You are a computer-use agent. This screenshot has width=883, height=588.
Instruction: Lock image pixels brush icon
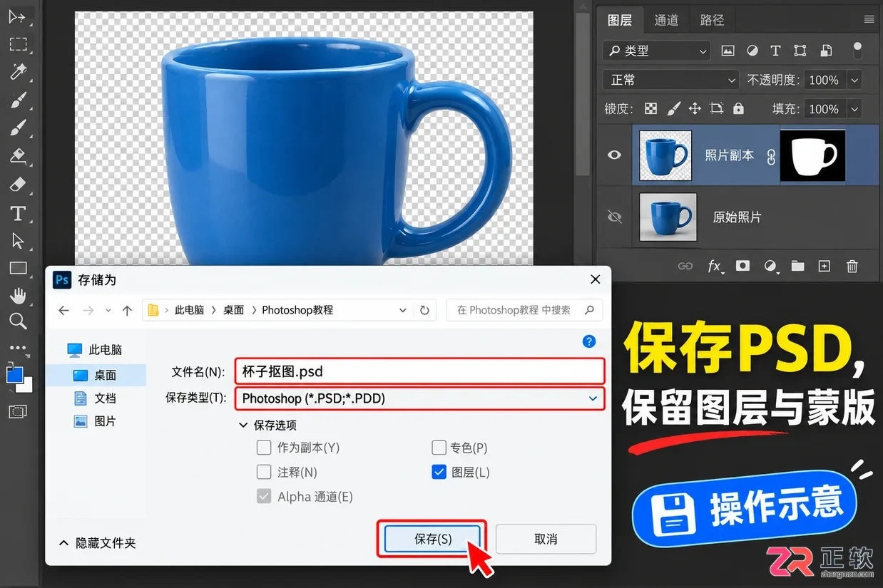pyautogui.click(x=673, y=108)
